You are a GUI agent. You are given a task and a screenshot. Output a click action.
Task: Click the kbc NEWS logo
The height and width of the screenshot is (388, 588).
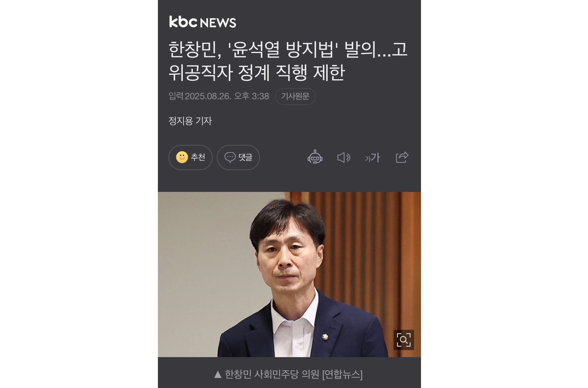(x=203, y=22)
